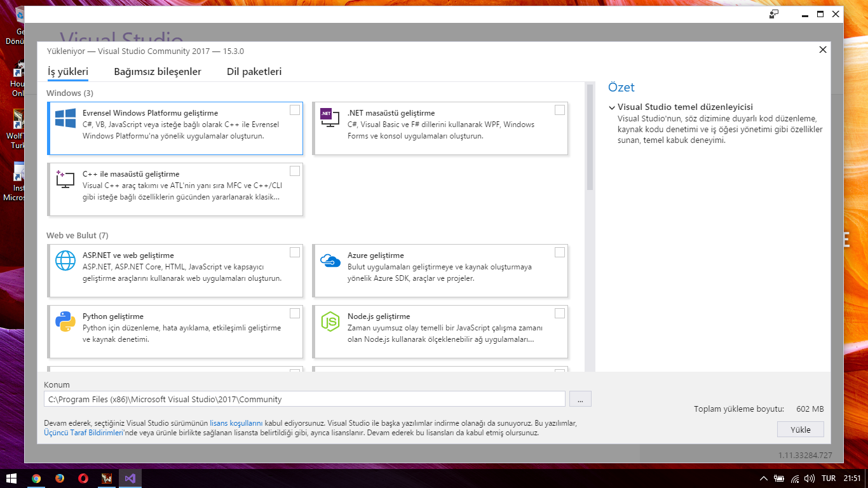
Task: Check Azure geliştirme workload
Action: (560, 252)
